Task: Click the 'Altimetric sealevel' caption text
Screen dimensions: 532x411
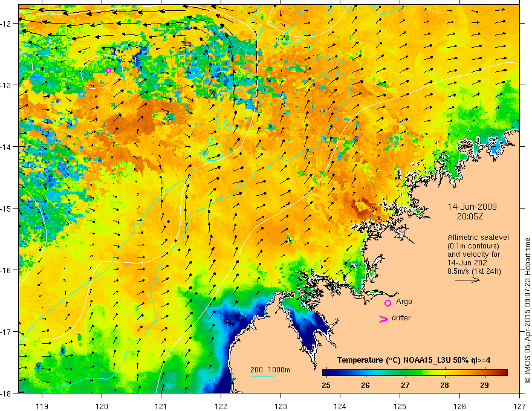Action: pyautogui.click(x=478, y=238)
